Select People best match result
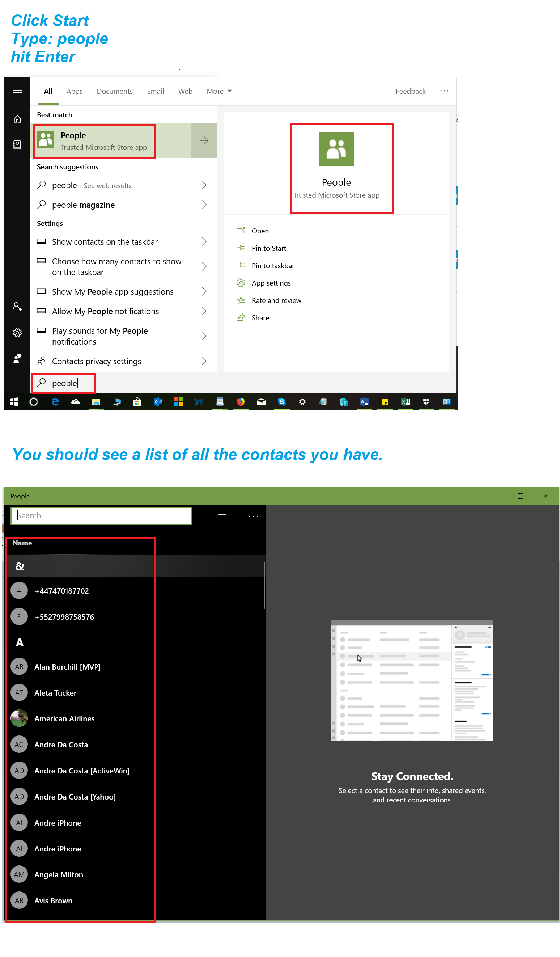 (110, 140)
